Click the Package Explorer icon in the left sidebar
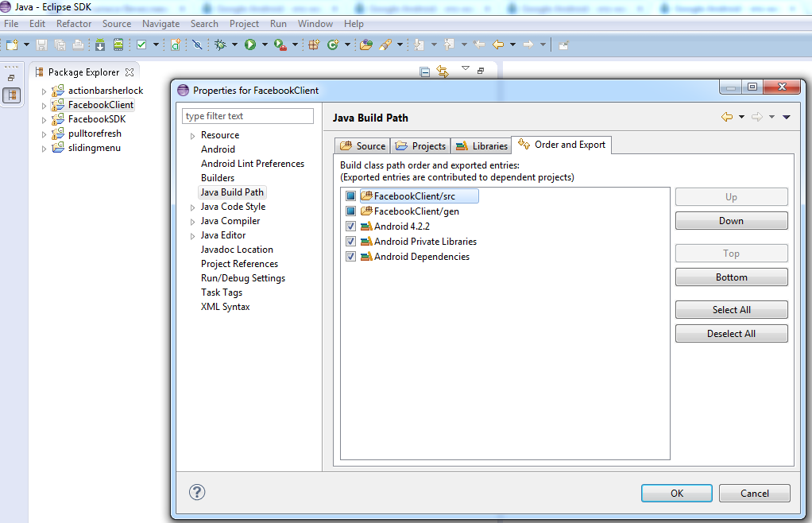Screen dimensions: 812x523 (x=12, y=95)
